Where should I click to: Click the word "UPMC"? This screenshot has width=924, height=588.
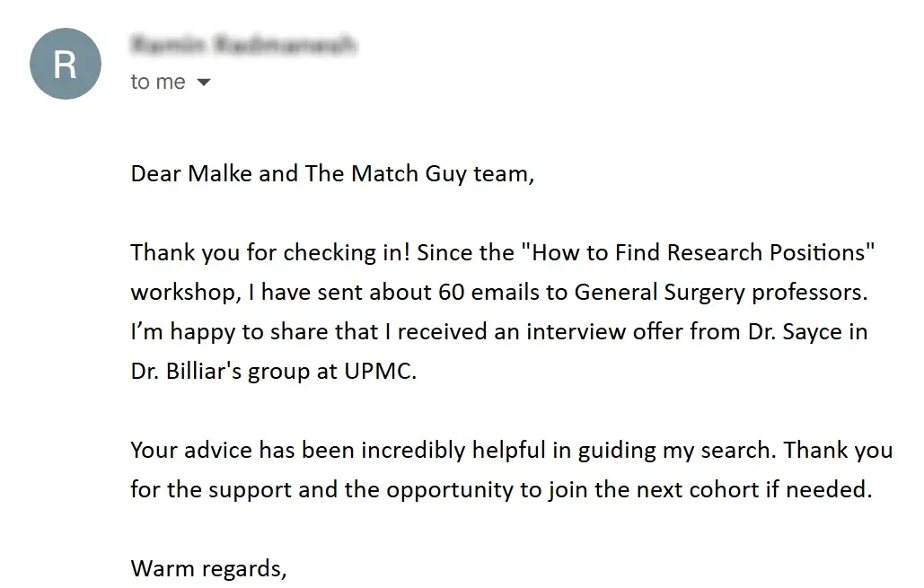click(x=380, y=372)
